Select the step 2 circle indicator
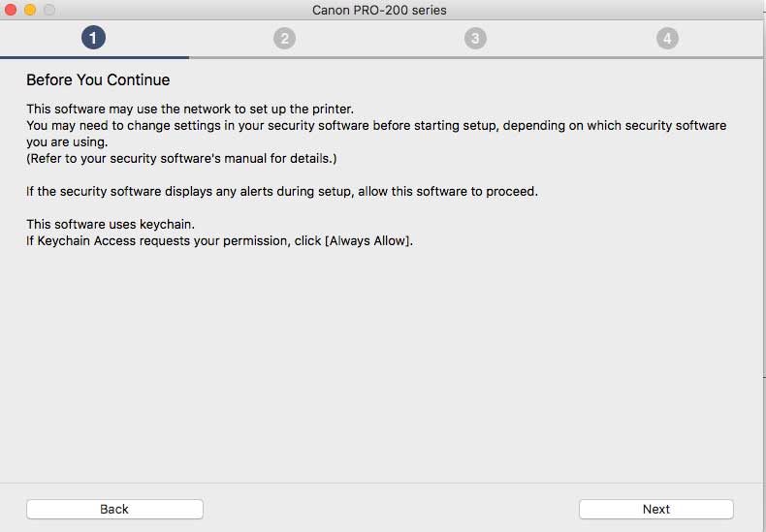 click(x=284, y=38)
